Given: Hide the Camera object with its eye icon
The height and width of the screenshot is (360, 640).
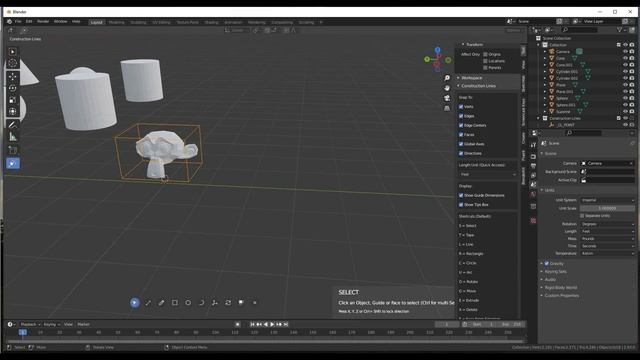Looking at the screenshot, I should tap(625, 51).
